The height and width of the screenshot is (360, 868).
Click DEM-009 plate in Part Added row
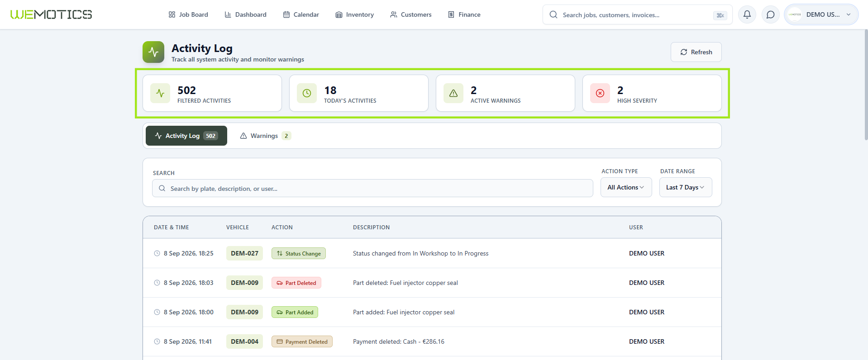click(244, 312)
